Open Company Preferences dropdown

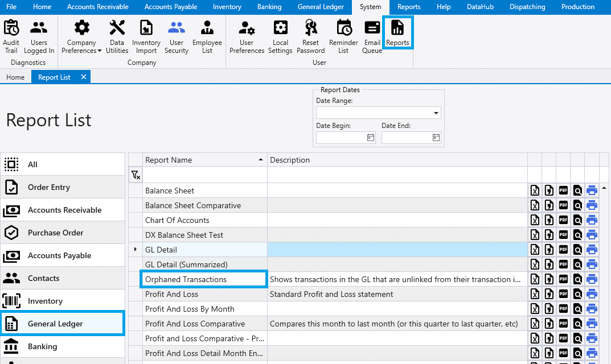pos(81,37)
